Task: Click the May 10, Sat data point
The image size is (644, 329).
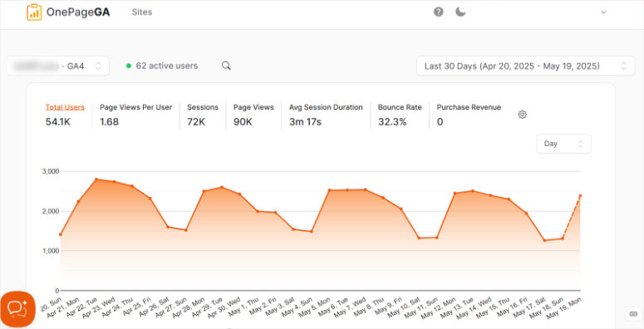Action: point(419,238)
